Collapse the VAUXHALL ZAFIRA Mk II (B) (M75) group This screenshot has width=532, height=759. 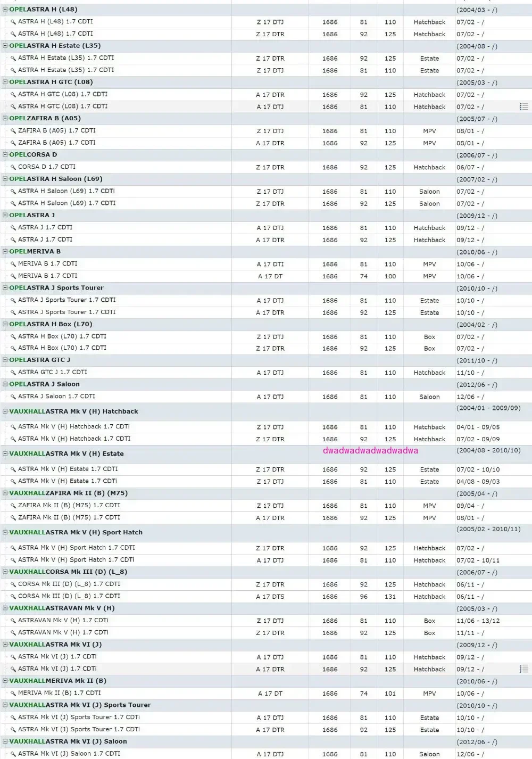click(5, 493)
